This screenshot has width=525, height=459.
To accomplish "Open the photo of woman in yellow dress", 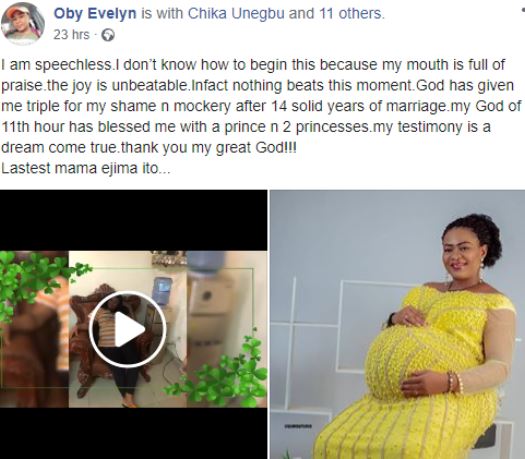I will (397, 324).
